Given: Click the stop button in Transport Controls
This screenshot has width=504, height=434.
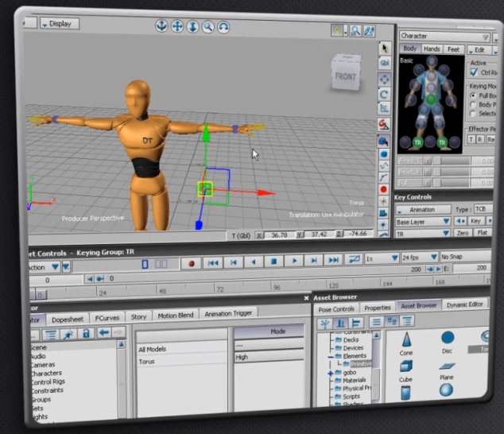Looking at the screenshot, I should 273,262.
